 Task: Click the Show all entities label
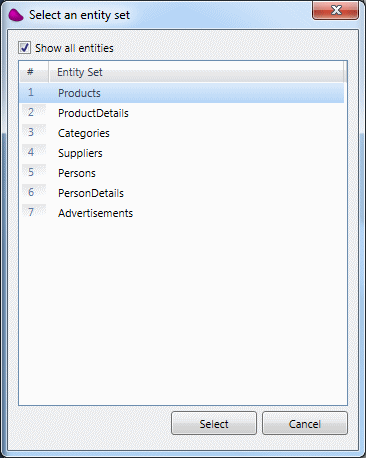pyautogui.click(x=74, y=48)
